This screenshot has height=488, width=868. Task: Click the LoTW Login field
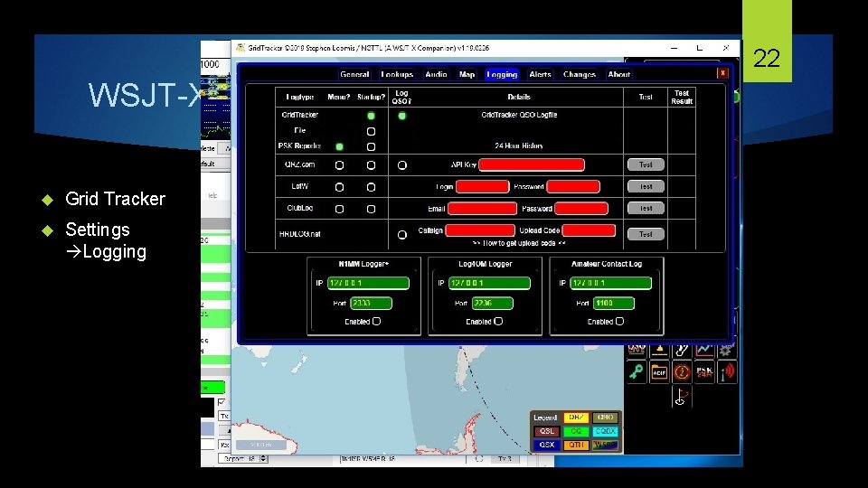[482, 186]
